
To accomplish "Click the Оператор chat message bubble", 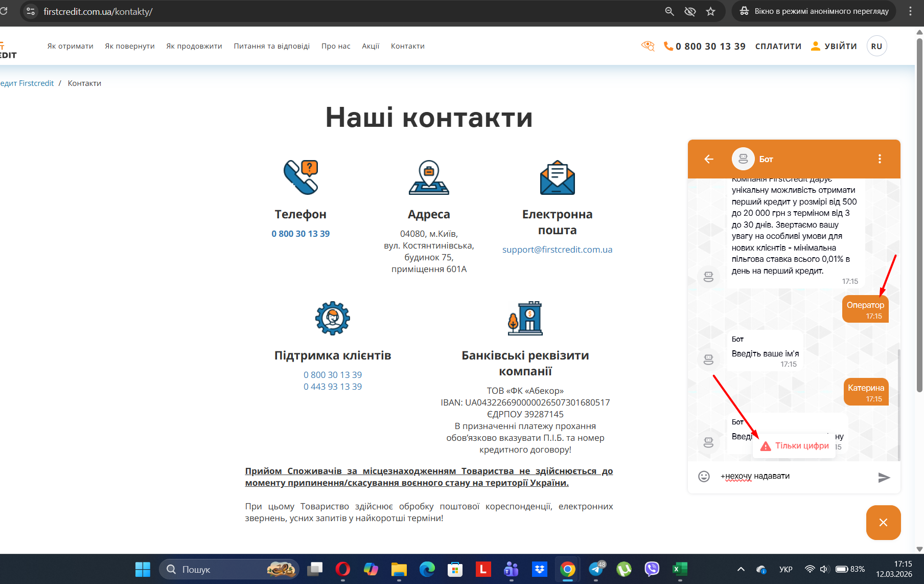I will coord(865,309).
